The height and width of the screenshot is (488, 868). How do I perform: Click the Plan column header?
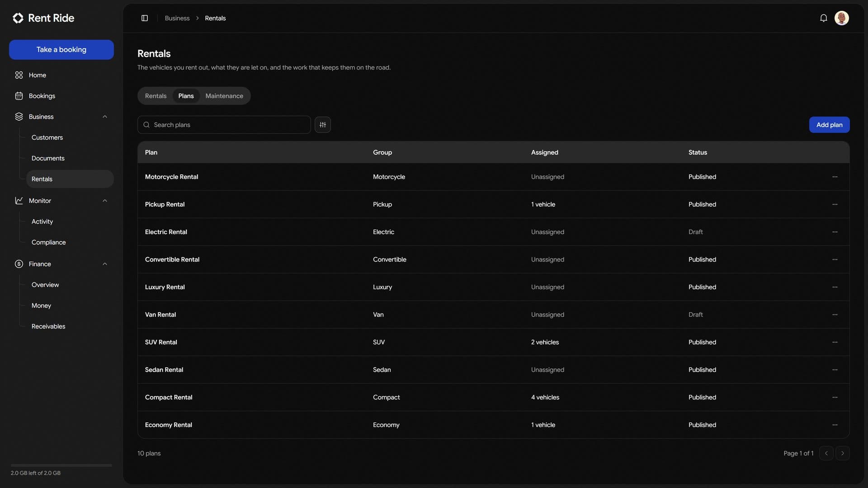(x=151, y=152)
